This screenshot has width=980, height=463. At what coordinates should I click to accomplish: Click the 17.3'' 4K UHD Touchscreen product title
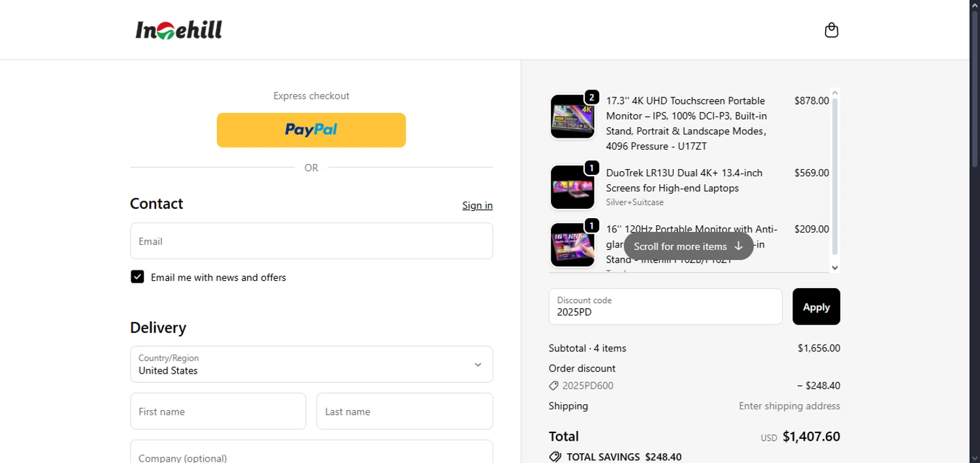686,123
